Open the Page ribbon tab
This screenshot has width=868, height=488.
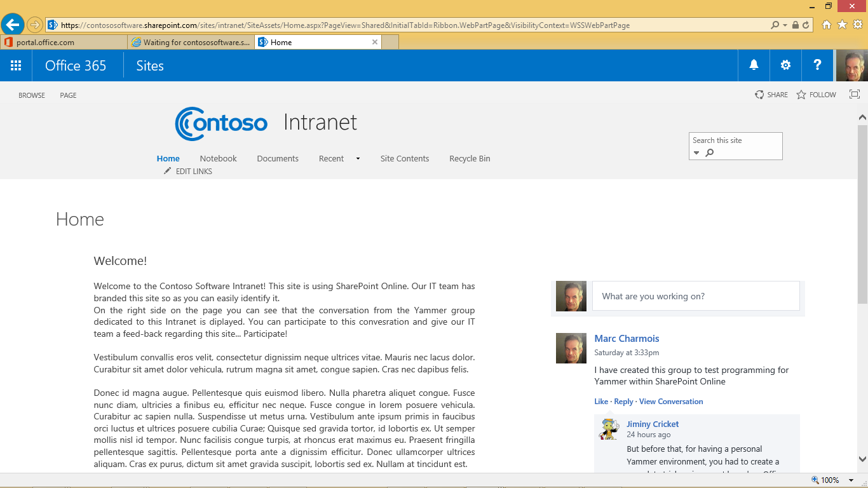pos(68,95)
